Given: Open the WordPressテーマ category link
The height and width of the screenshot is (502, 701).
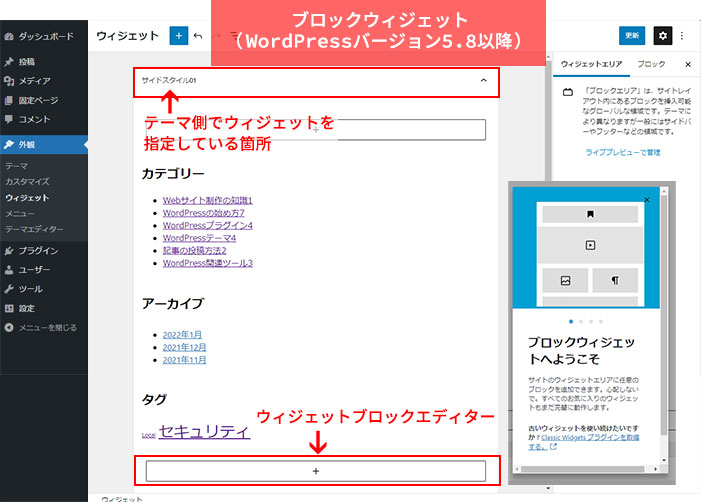Looking at the screenshot, I should (199, 238).
